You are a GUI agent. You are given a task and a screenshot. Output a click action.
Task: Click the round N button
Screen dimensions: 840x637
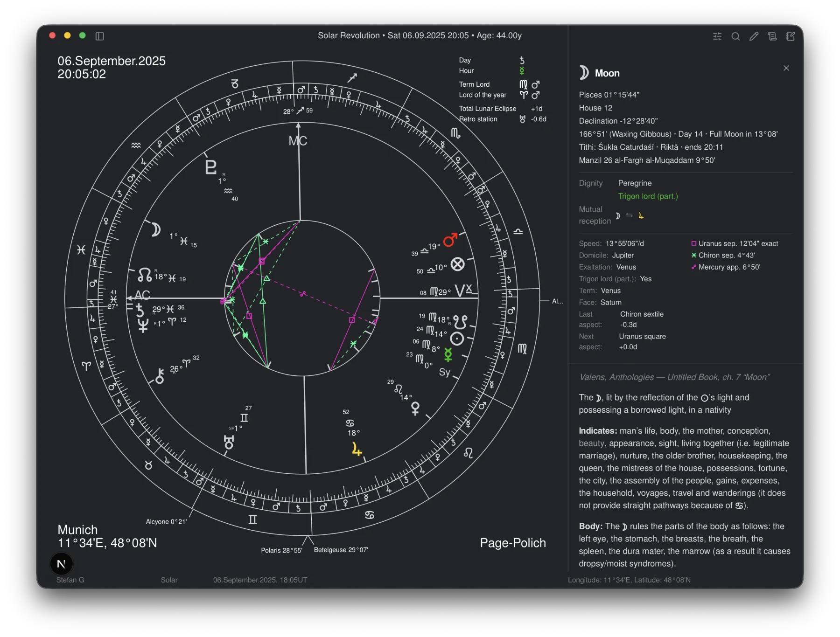(61, 564)
